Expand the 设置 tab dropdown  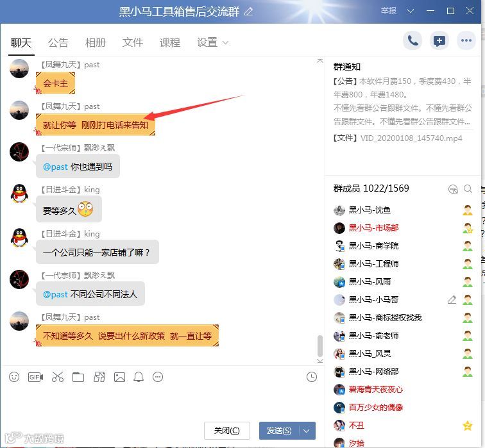click(x=225, y=43)
